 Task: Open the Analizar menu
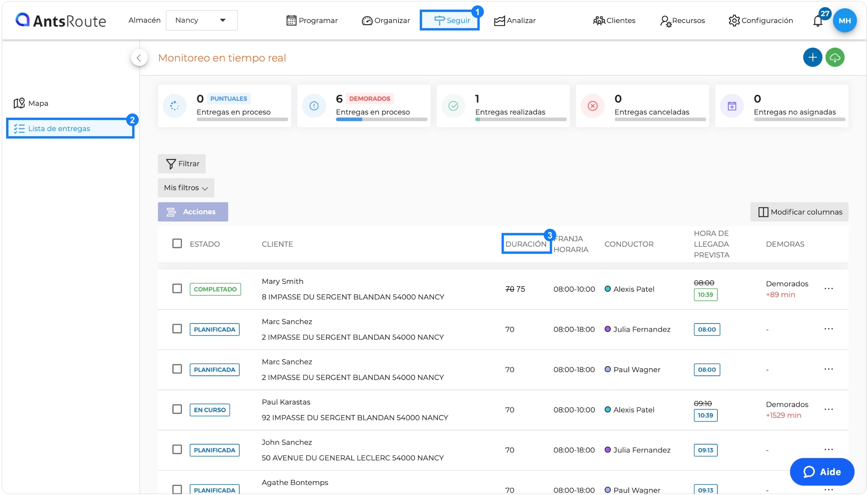(515, 21)
